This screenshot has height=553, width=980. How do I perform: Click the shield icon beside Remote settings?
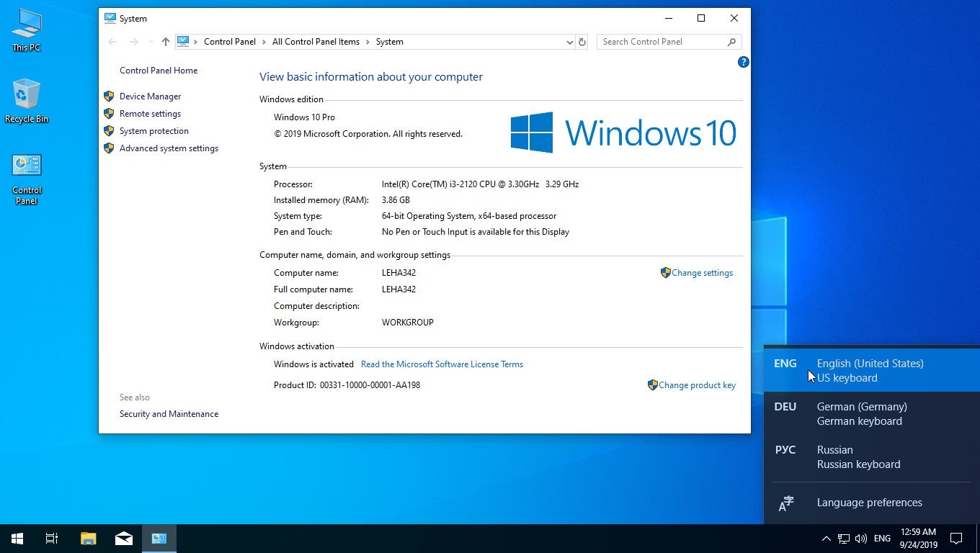tap(109, 114)
